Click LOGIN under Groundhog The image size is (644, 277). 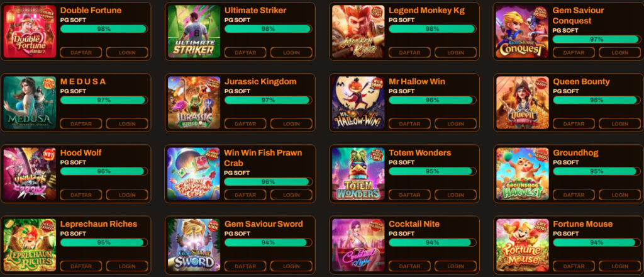click(x=619, y=195)
